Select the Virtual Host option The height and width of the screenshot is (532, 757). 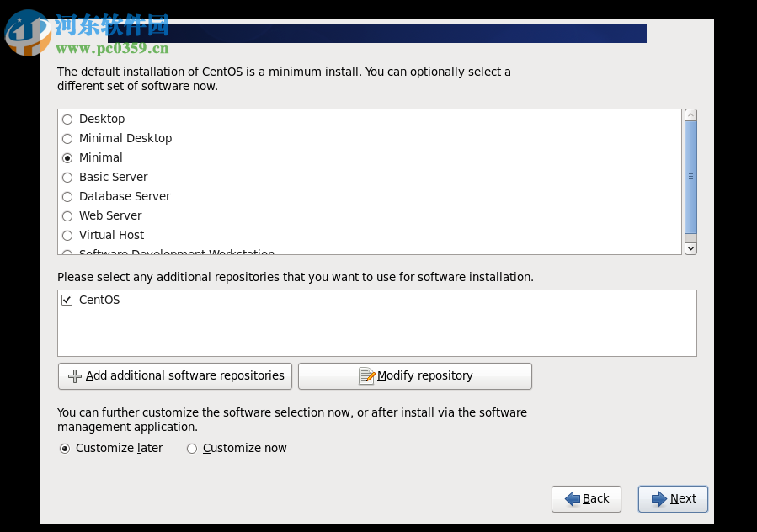pyautogui.click(x=67, y=235)
